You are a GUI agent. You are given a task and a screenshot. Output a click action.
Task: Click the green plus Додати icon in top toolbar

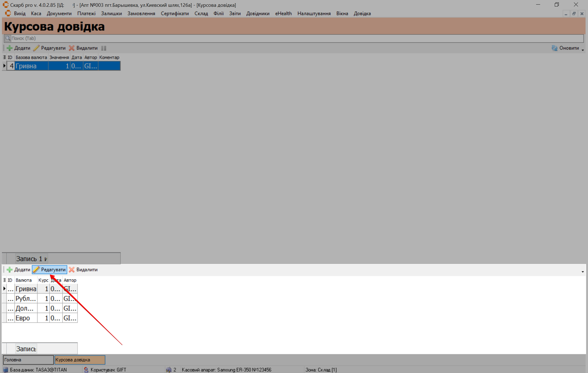[x=10, y=48]
